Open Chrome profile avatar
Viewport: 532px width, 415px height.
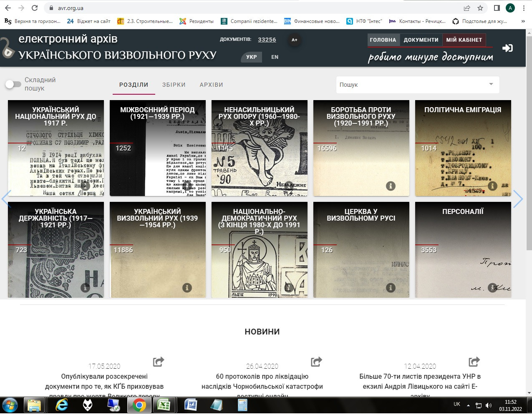(510, 8)
